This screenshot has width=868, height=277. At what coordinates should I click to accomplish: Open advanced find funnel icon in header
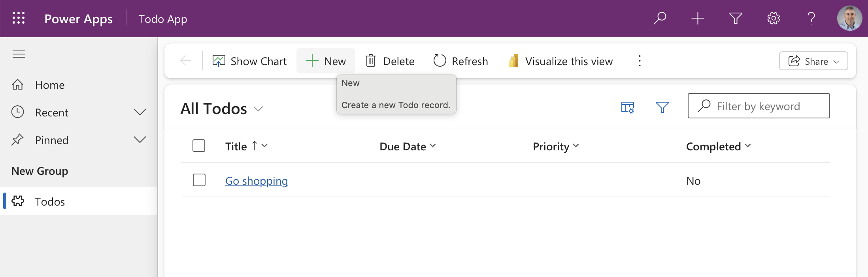pyautogui.click(x=736, y=18)
